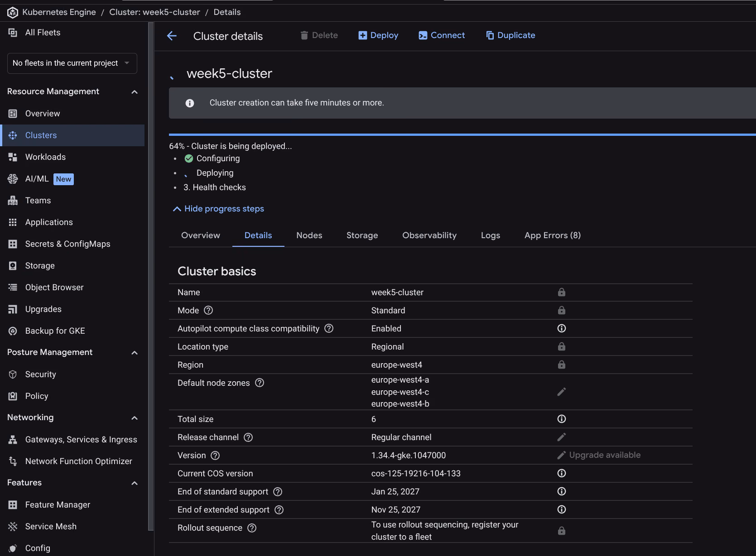Screen dimensions: 756x556
Task: Click Hide progress steps
Action: [218, 209]
